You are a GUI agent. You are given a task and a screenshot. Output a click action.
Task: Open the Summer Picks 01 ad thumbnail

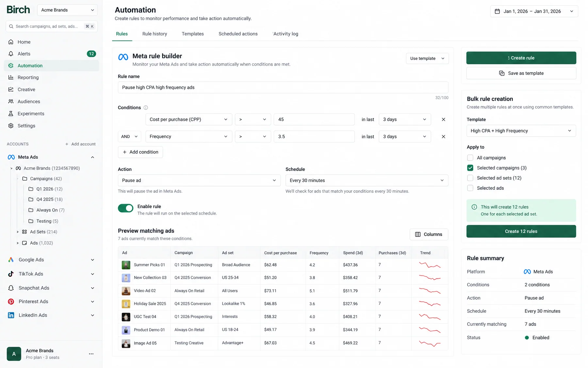(x=126, y=265)
